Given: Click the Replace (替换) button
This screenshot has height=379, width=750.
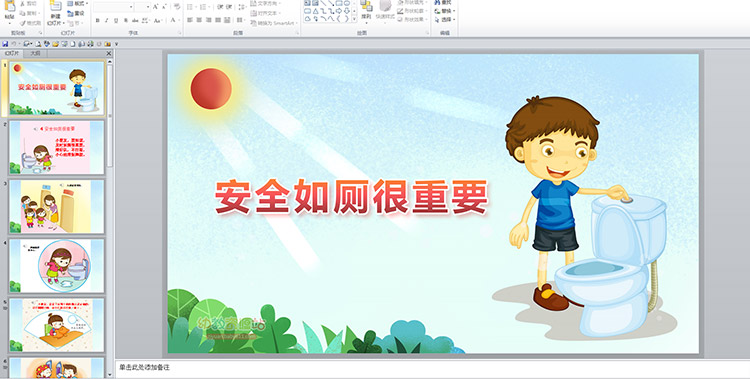Looking at the screenshot, I should click(445, 11).
